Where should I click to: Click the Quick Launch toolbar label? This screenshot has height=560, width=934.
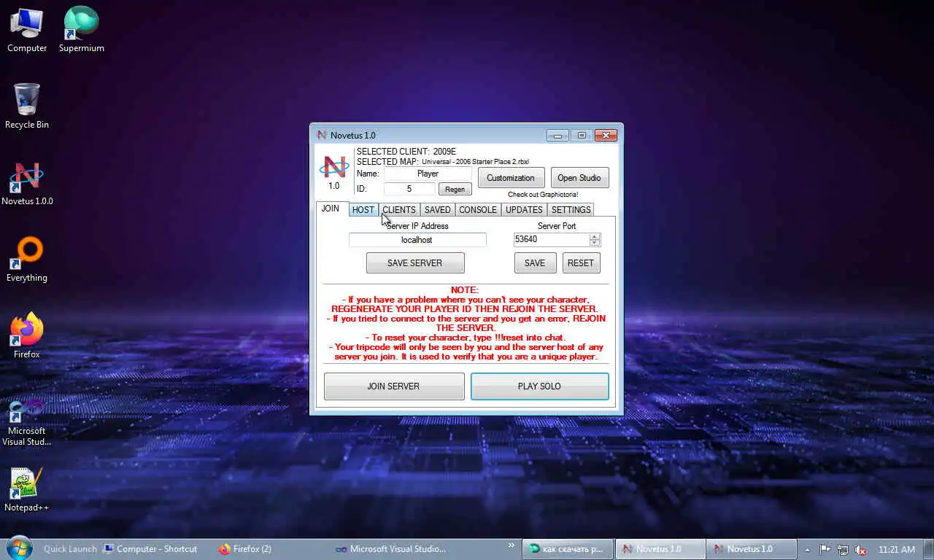pyautogui.click(x=70, y=549)
